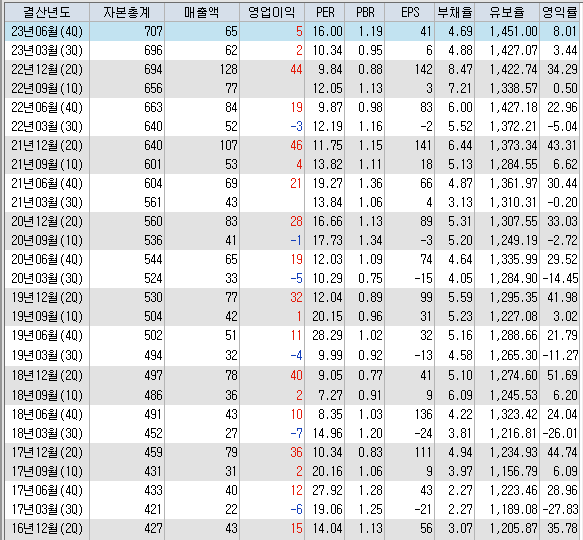Click 영익률 value 43.31
Screen dimensions: 583x540
point(562,145)
